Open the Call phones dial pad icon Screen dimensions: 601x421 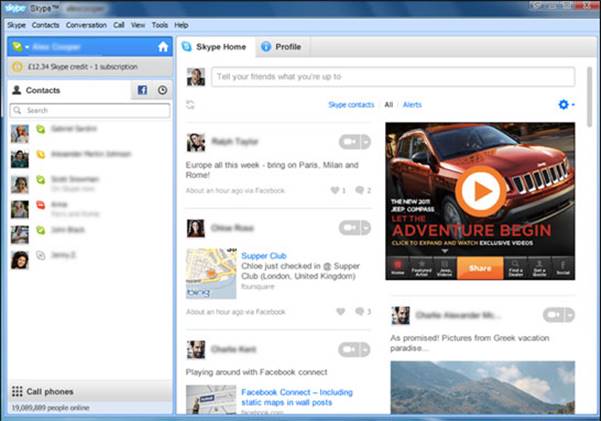pyautogui.click(x=17, y=391)
